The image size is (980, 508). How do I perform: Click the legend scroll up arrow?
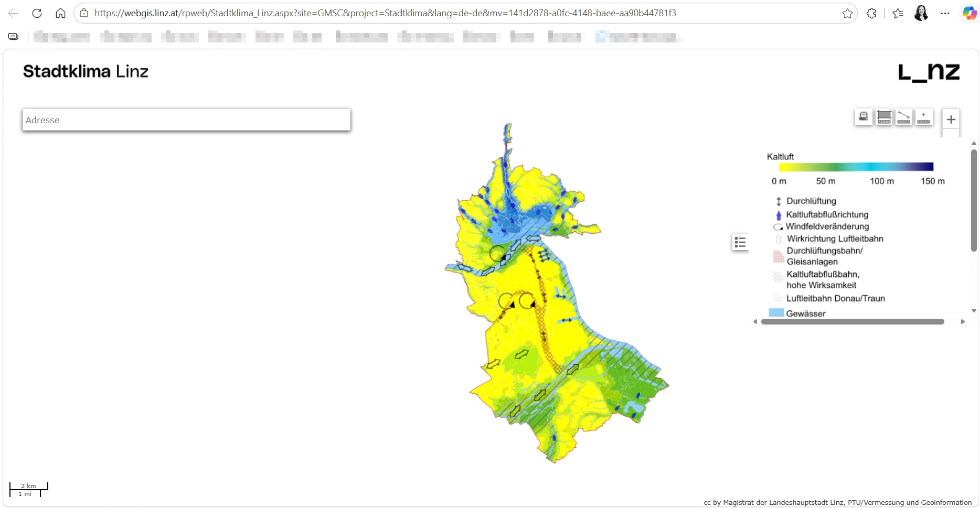tap(974, 143)
